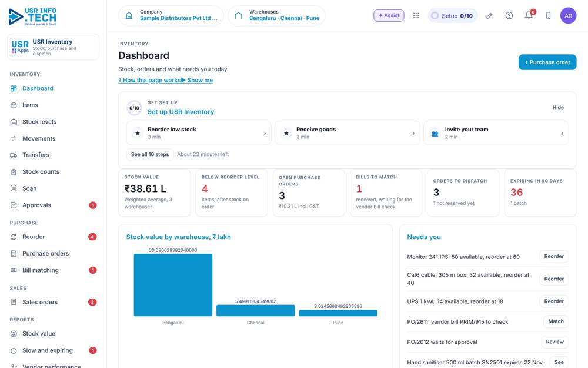Viewport: 588px width, 368px height.
Task: Click the Transfers truck icon
Action: pos(14,155)
